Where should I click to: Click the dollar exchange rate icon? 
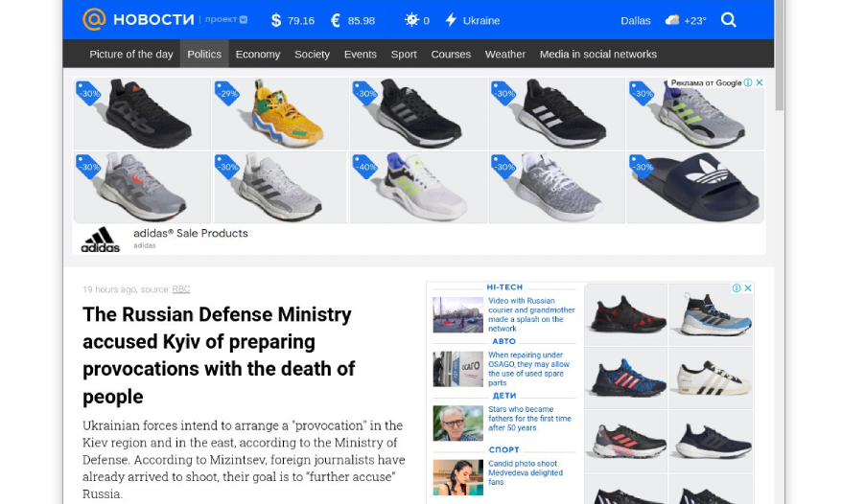click(276, 20)
